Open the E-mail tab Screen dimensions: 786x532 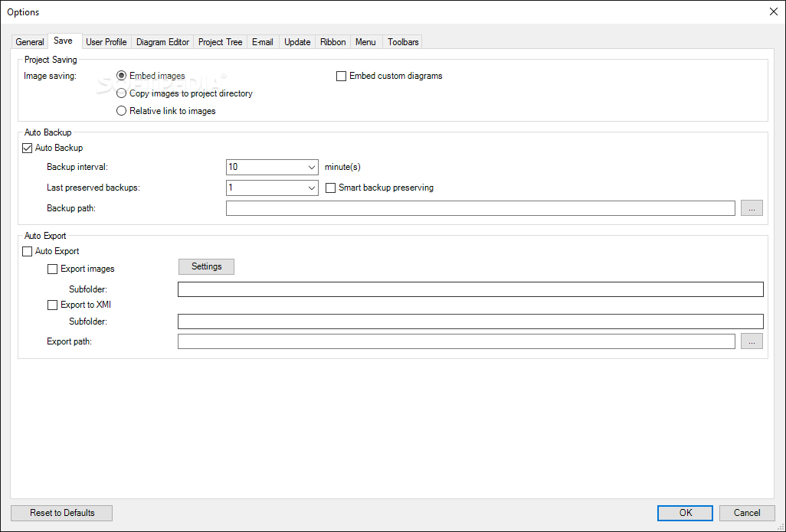point(263,42)
